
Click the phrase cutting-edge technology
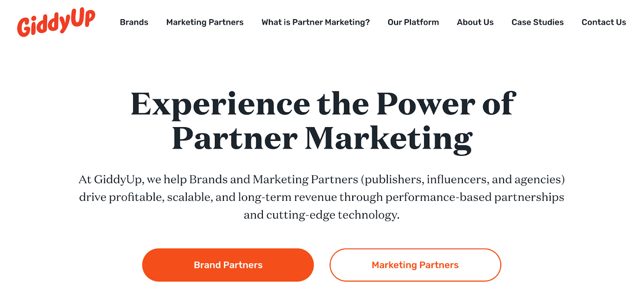point(332,215)
